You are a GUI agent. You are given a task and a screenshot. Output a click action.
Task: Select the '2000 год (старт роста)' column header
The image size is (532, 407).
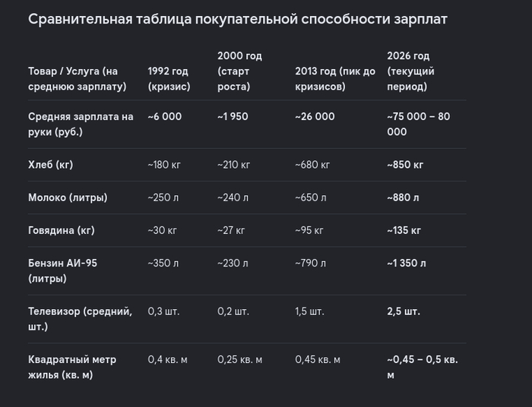(239, 71)
